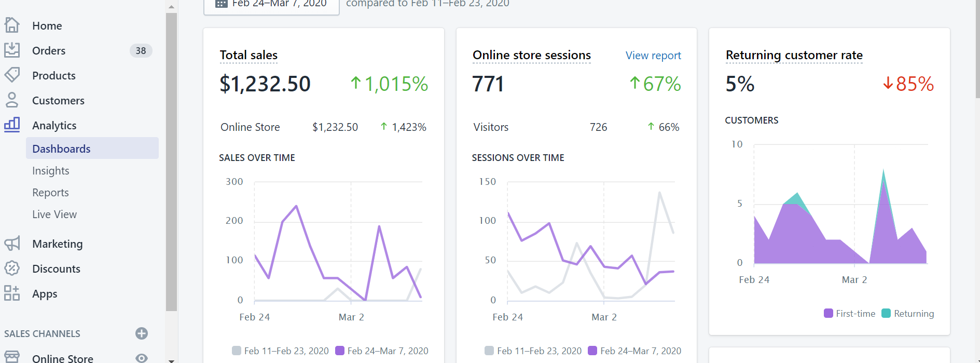This screenshot has height=363, width=980.
Task: Click the Analytics bar chart icon
Action: point(12,125)
